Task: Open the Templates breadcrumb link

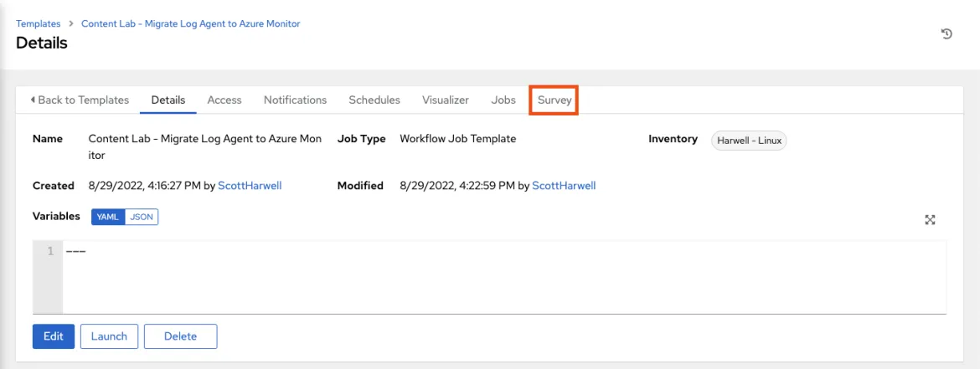Action: (x=39, y=23)
